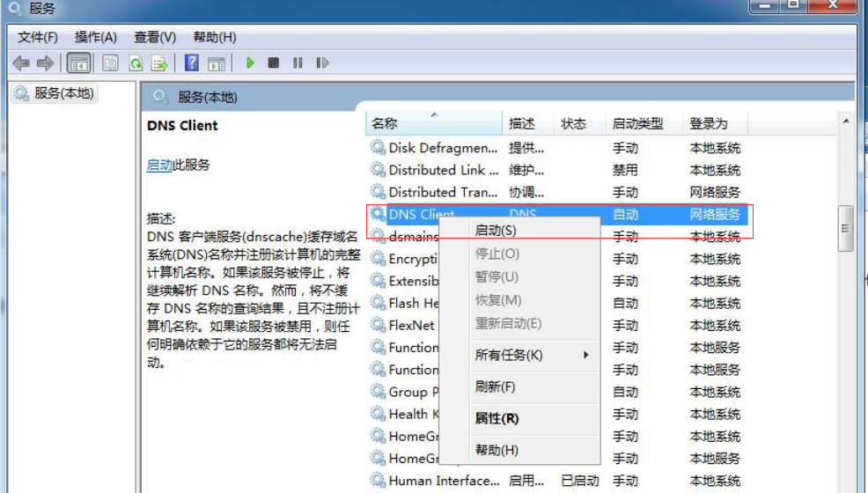Click the 启动 link to start service

[x=159, y=165]
